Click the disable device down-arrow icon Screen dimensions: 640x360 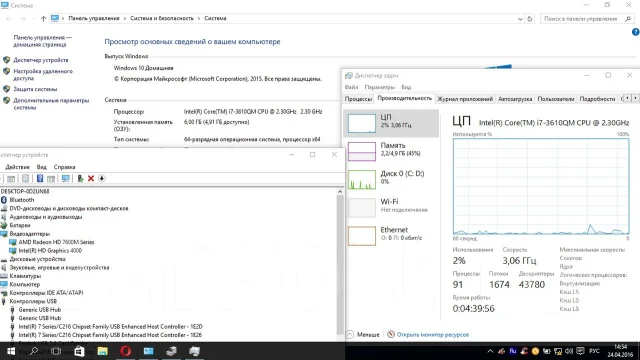point(102,178)
